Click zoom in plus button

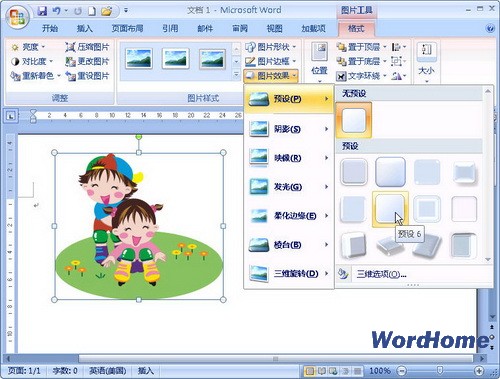pos(479,370)
